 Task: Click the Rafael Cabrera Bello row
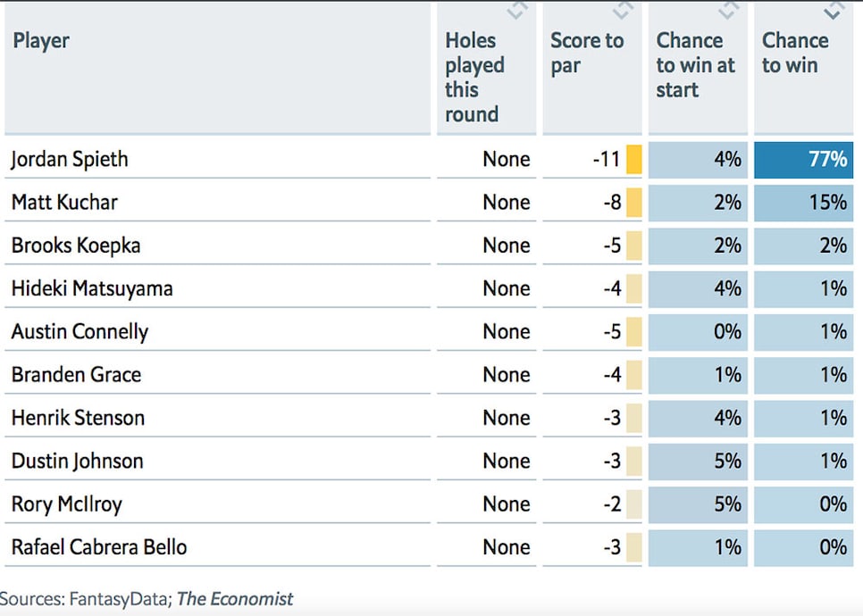429,547
